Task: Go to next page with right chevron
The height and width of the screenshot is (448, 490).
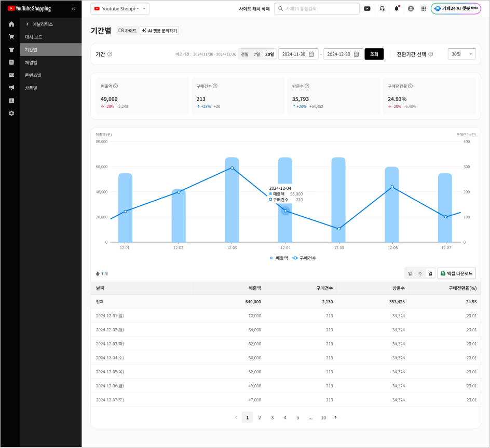Action: [x=336, y=417]
